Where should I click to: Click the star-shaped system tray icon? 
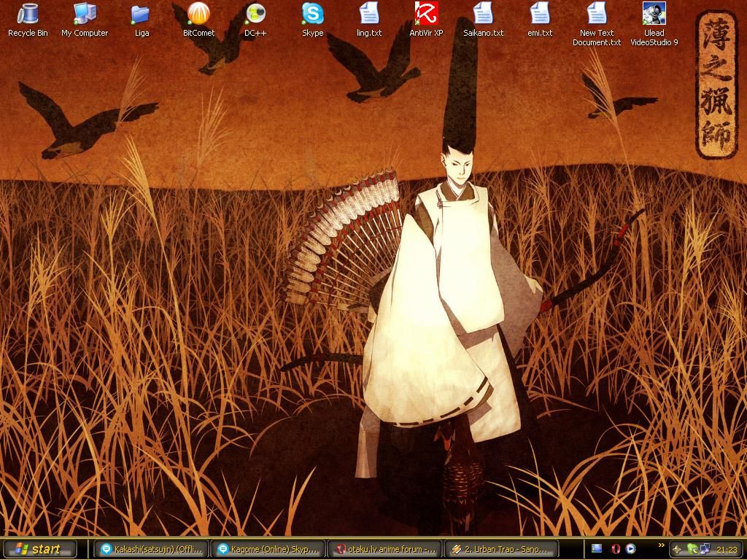pyautogui.click(x=677, y=550)
